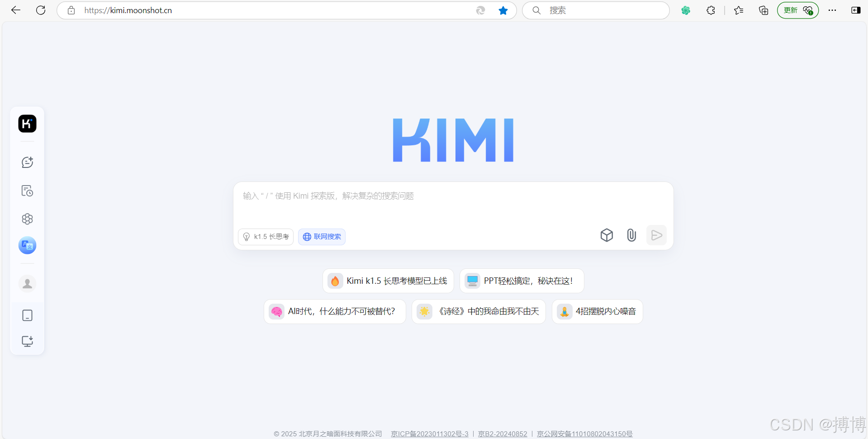Open 京ICP备2023011302号-3 link
The image size is (868, 439).
[x=430, y=434]
